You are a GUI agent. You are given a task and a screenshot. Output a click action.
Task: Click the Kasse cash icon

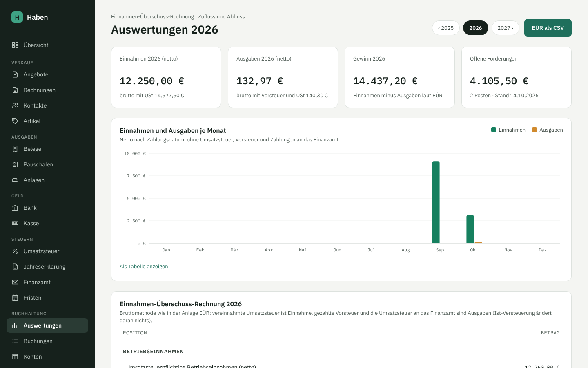point(15,223)
